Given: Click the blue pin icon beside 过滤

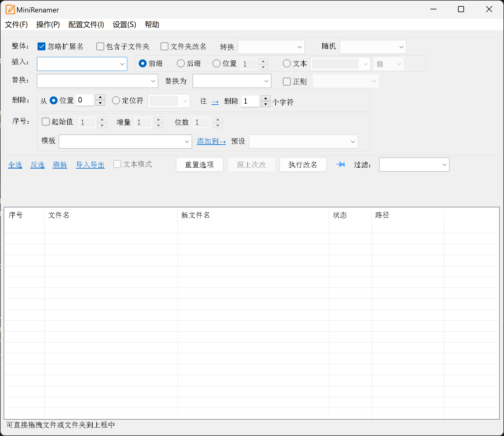Looking at the screenshot, I should pos(341,164).
